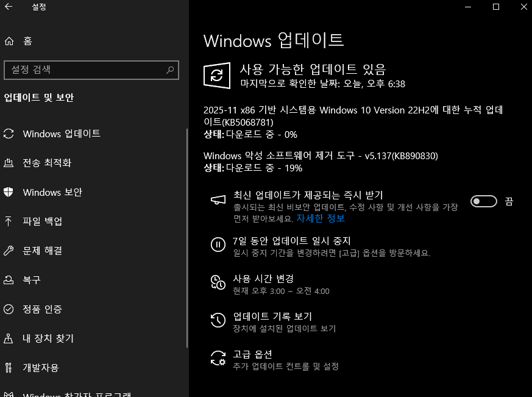
Task: Click the history icon for 업데이트 기록 보기
Action: click(218, 320)
